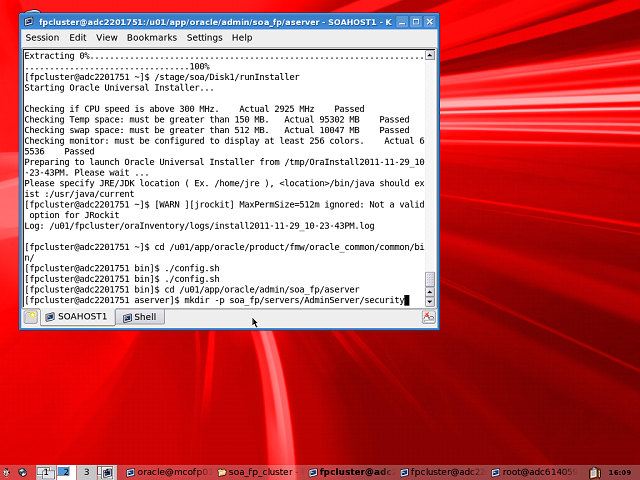Click the terminal scrollbar up arrow

click(x=431, y=288)
